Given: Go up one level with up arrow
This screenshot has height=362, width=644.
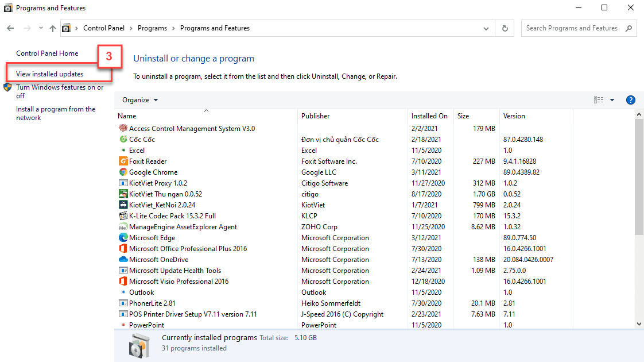Looking at the screenshot, I should 53,28.
